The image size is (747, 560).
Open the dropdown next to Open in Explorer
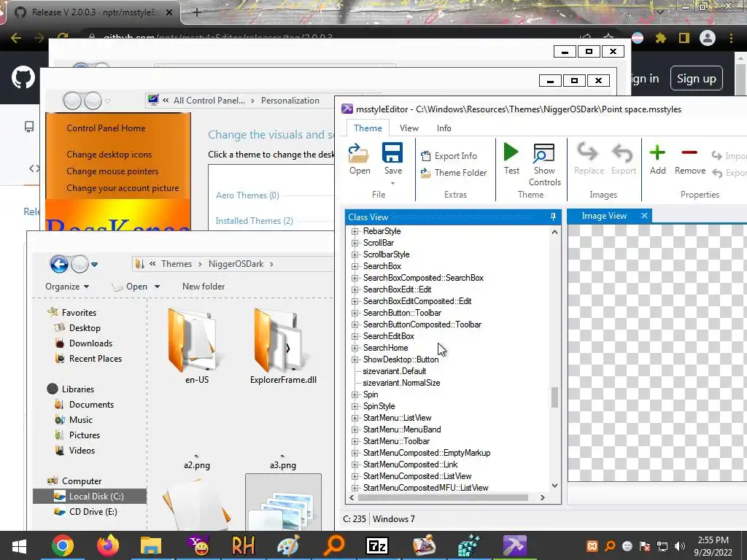pyautogui.click(x=158, y=287)
